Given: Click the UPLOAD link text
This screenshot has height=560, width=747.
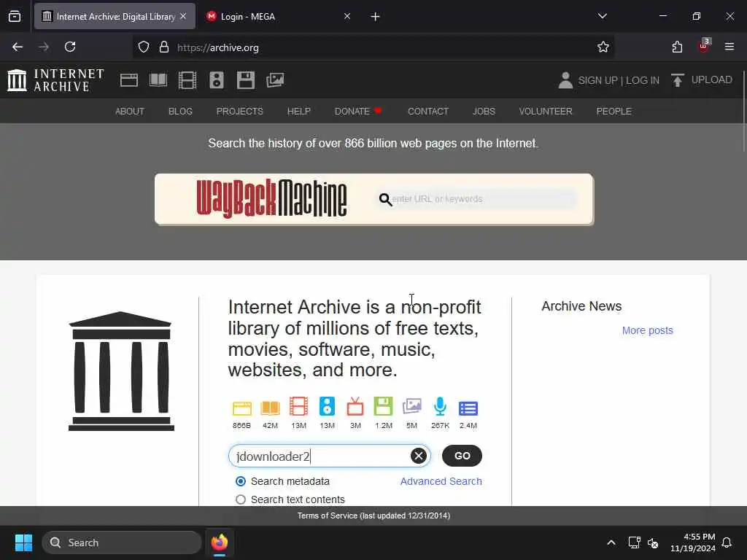Looking at the screenshot, I should click(x=712, y=80).
